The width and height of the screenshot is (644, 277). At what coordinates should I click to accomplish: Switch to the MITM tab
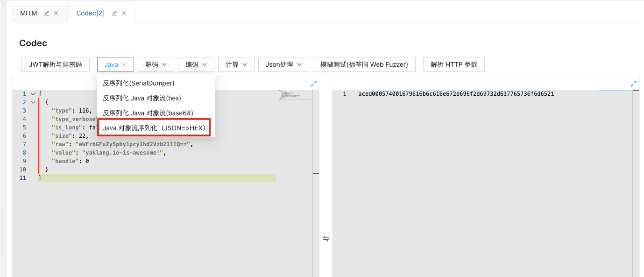pos(28,13)
